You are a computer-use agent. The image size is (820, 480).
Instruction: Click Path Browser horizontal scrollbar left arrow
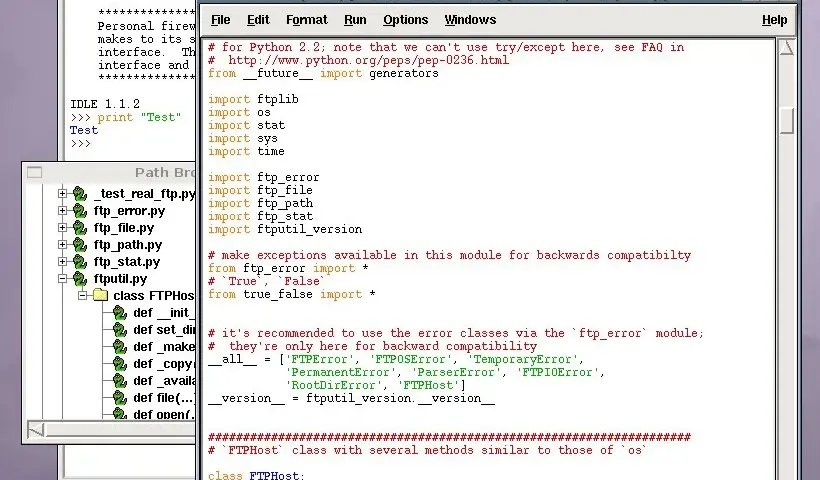pyautogui.click(x=36, y=430)
